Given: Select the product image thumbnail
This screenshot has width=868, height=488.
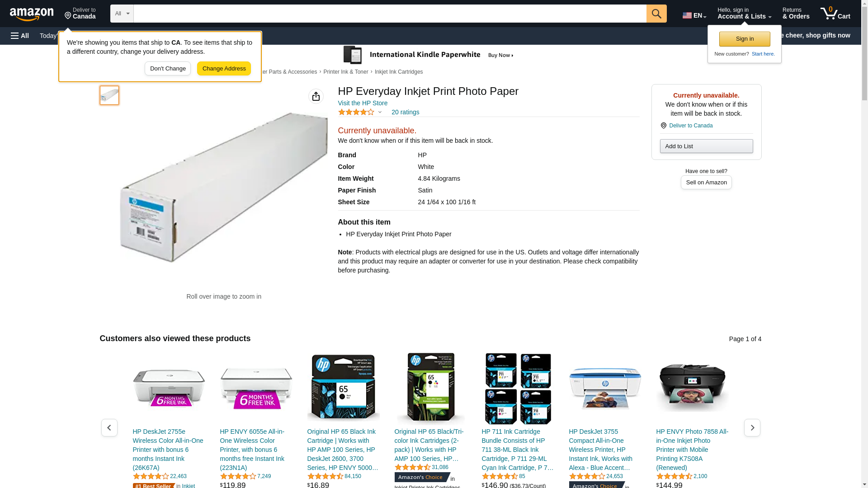Looking at the screenshot, I should pyautogui.click(x=109, y=95).
